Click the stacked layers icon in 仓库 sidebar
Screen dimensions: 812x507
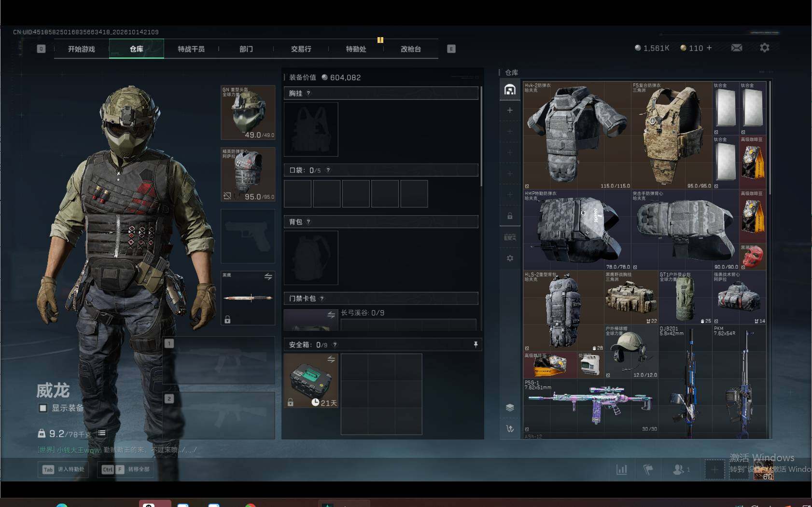click(x=510, y=407)
